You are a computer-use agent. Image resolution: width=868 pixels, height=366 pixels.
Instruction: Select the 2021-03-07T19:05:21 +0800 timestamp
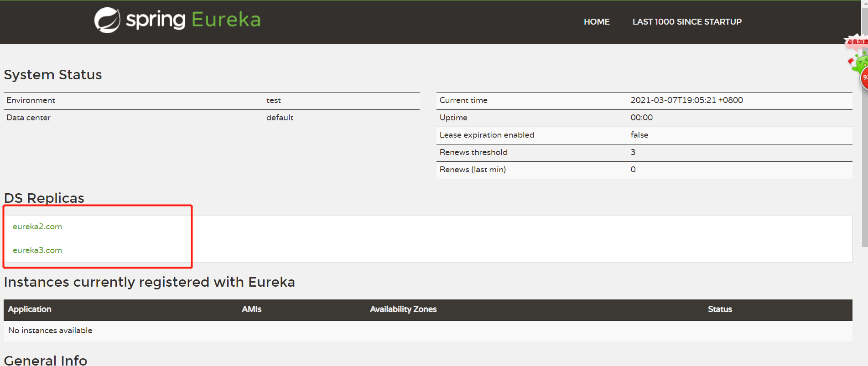coord(686,100)
